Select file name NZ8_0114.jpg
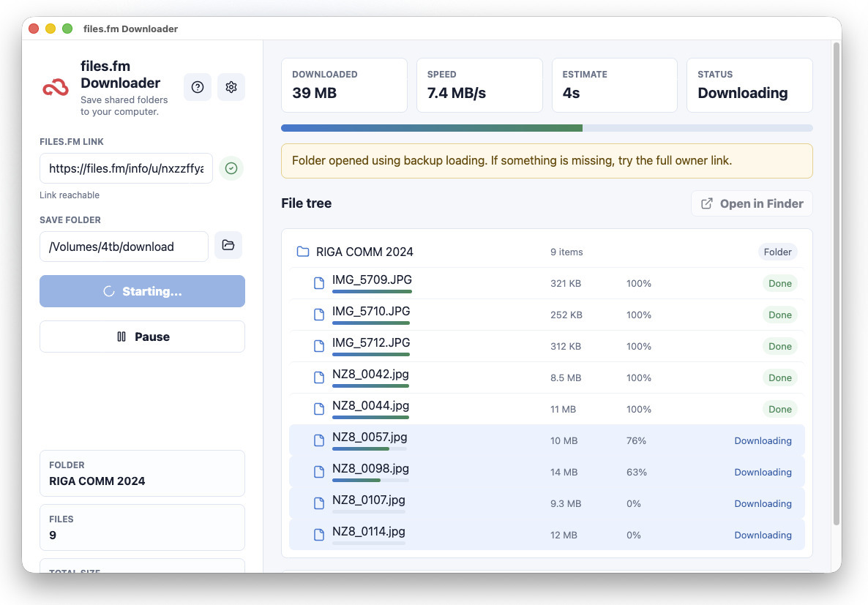Image resolution: width=868 pixels, height=605 pixels. pos(369,532)
